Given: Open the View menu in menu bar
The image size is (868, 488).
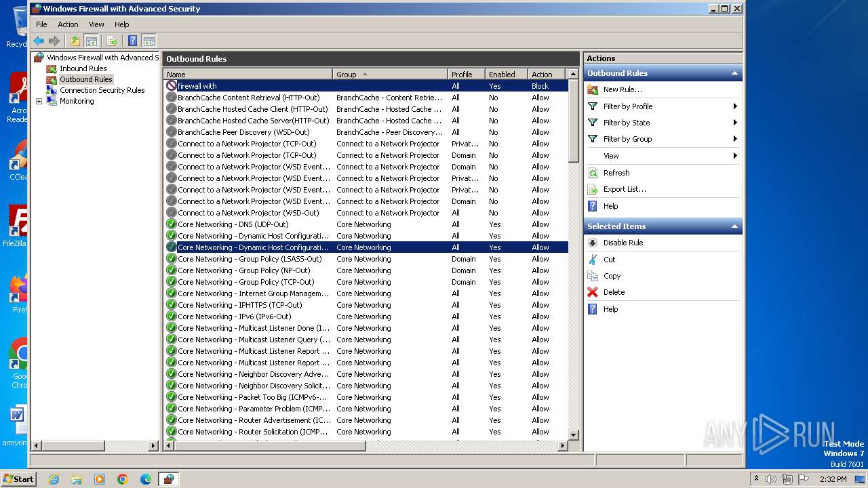Looking at the screenshot, I should (97, 24).
